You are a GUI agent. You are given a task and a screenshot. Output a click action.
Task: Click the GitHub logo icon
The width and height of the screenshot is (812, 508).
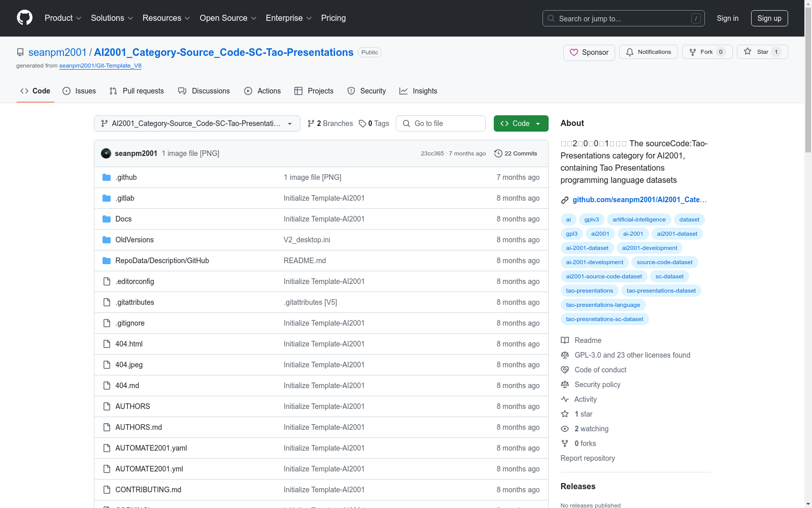tap(24, 18)
